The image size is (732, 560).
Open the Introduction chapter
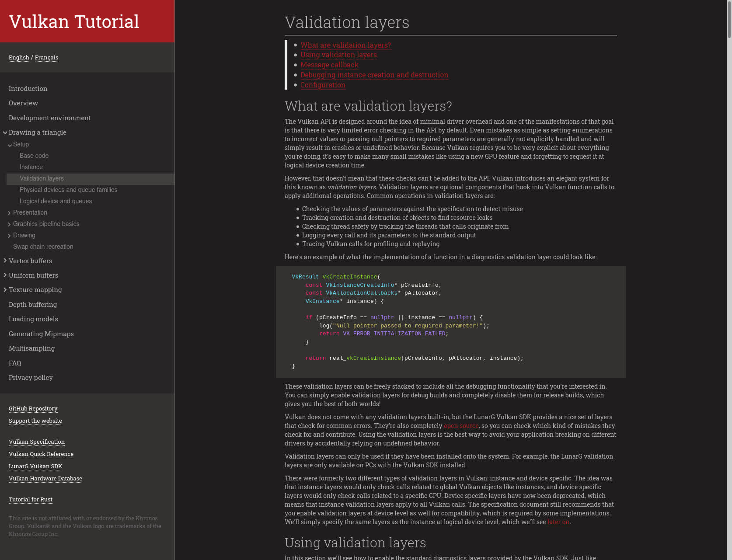coord(28,88)
